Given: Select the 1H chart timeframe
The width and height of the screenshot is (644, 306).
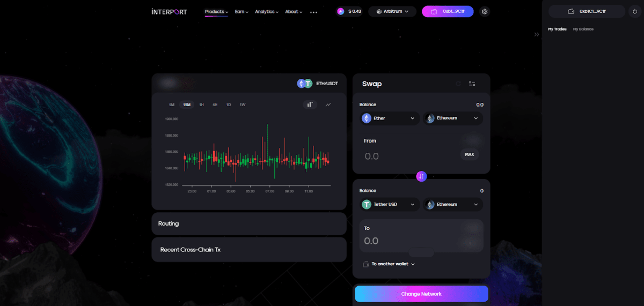Looking at the screenshot, I should click(x=201, y=105).
